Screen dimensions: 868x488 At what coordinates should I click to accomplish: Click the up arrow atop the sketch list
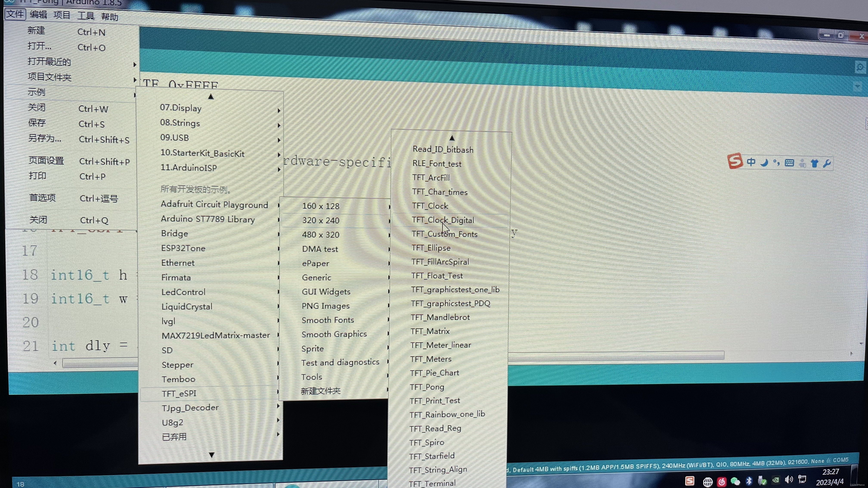pyautogui.click(x=452, y=138)
